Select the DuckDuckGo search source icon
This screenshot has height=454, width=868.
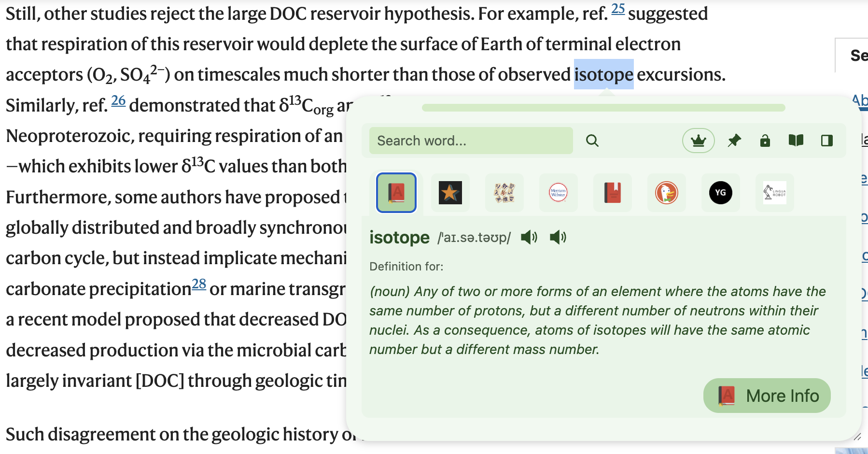click(666, 193)
